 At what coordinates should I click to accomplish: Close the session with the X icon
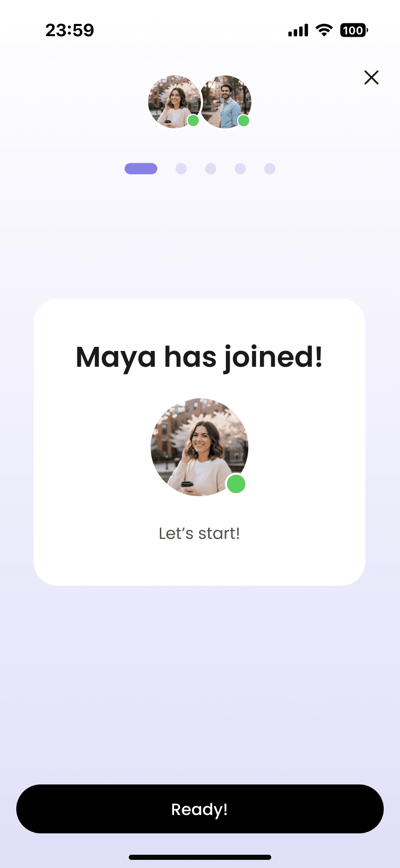click(372, 77)
